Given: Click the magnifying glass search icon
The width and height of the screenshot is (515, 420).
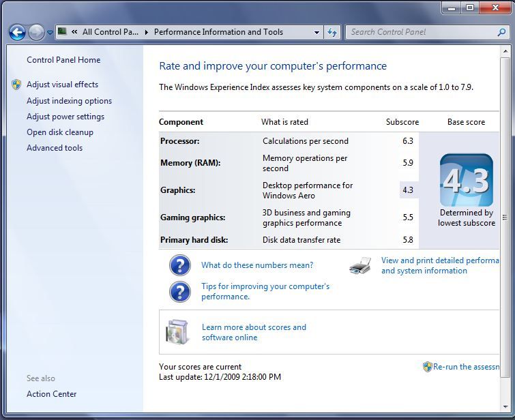Looking at the screenshot, I should [x=501, y=32].
